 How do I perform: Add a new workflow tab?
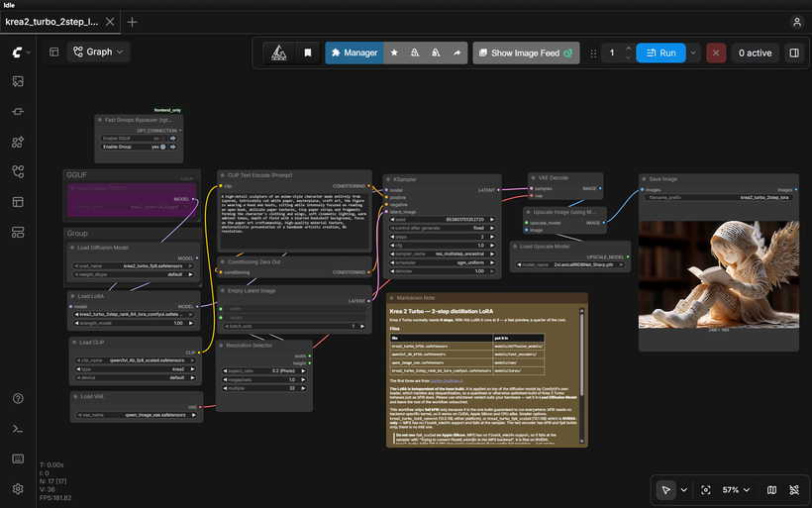(132, 22)
